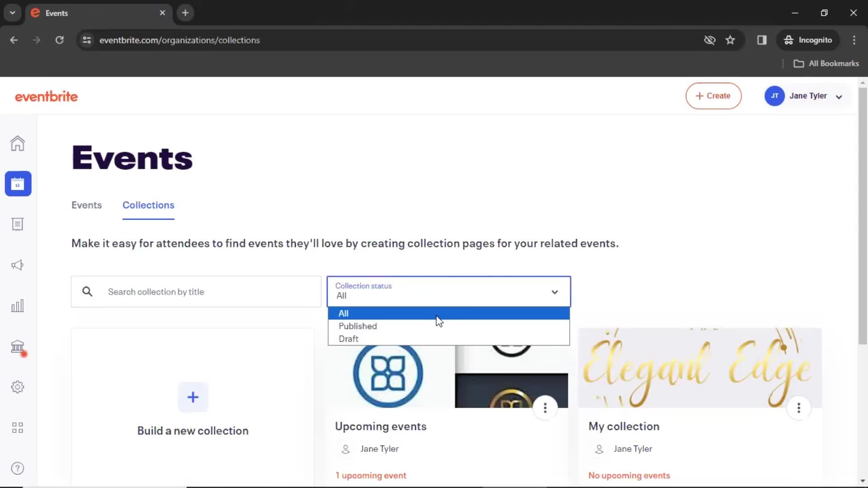
Task: Select All in collection status list
Action: point(449,313)
